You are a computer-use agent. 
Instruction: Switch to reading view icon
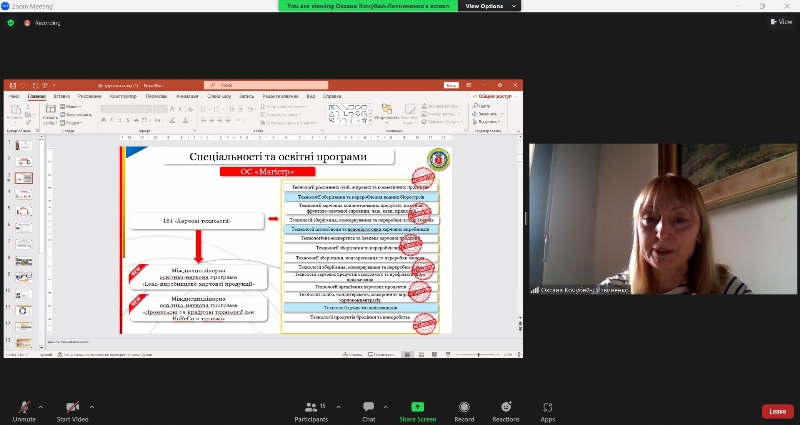pos(434,354)
